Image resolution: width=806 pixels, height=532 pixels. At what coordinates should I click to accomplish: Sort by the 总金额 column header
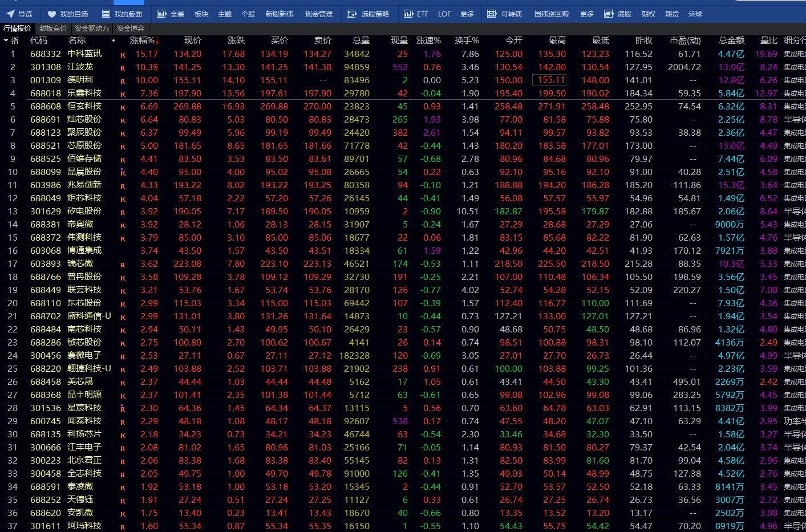click(732, 40)
